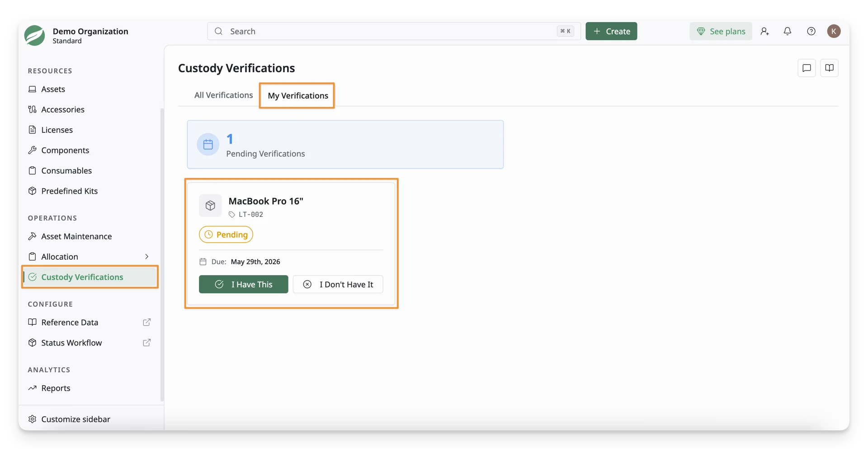Image resolution: width=868 pixels, height=449 pixels.
Task: Open MacBook Pro 16" title
Action: pyautogui.click(x=266, y=201)
